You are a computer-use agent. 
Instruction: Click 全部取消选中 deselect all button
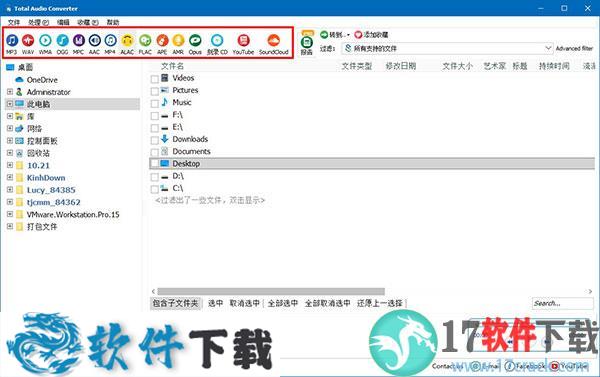[x=327, y=304]
